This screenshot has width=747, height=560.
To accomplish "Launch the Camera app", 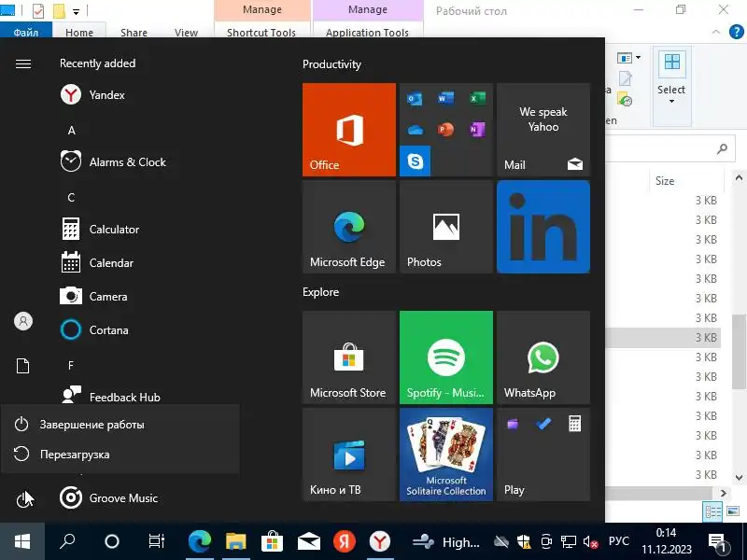I will pyautogui.click(x=94, y=296).
